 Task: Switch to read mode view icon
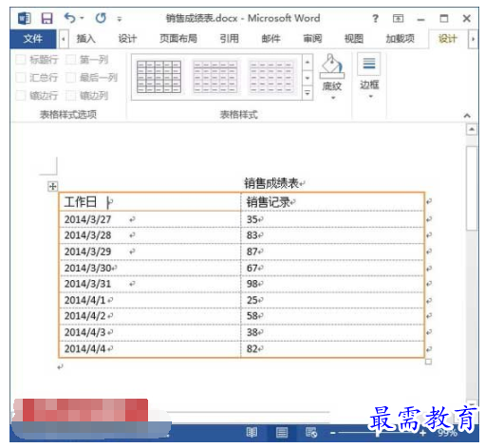tap(252, 432)
